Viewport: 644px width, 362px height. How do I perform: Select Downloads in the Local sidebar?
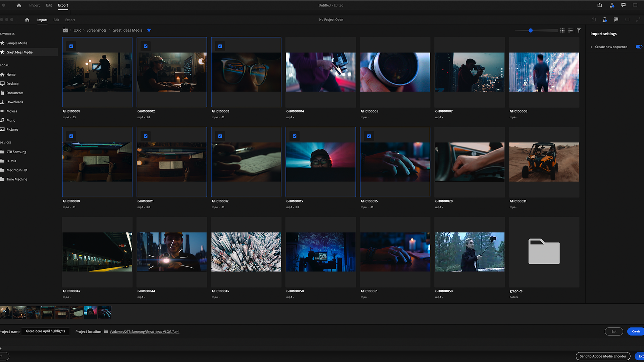tap(15, 102)
